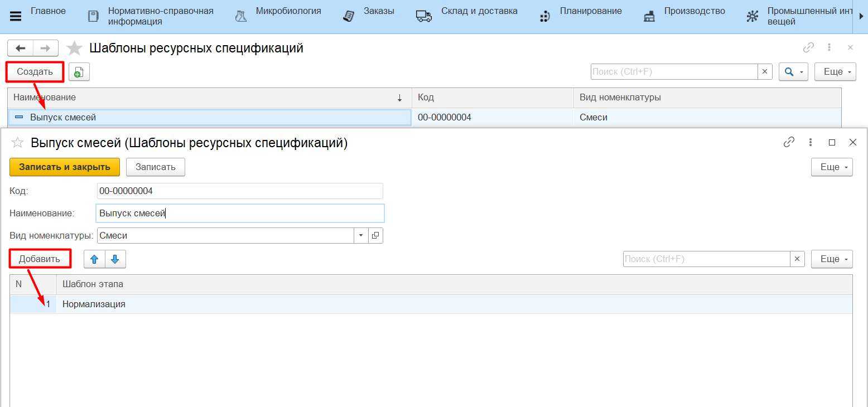868x407 pixels.
Task: Expand search options magnifier dropdown
Action: pyautogui.click(x=793, y=72)
